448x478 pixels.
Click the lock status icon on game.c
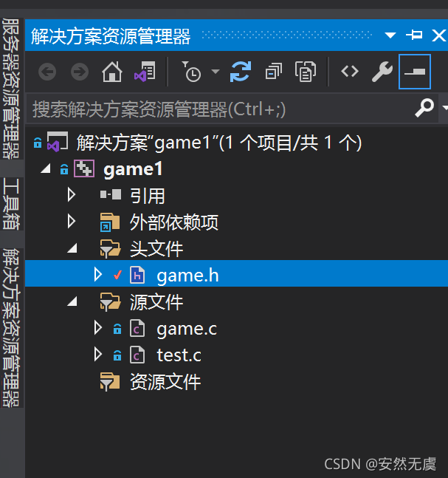click(117, 330)
